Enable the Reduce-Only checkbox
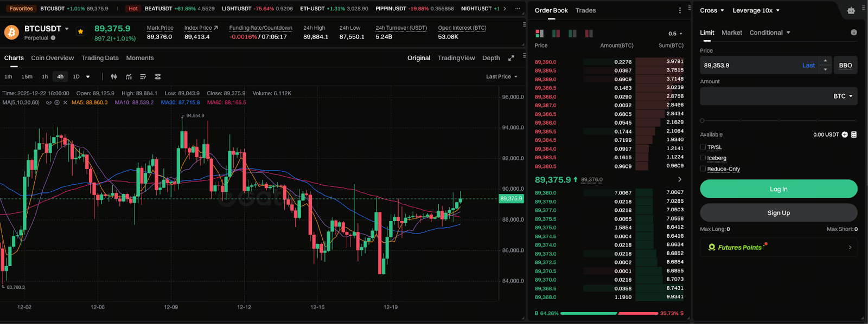This screenshot has width=868, height=324. (703, 169)
